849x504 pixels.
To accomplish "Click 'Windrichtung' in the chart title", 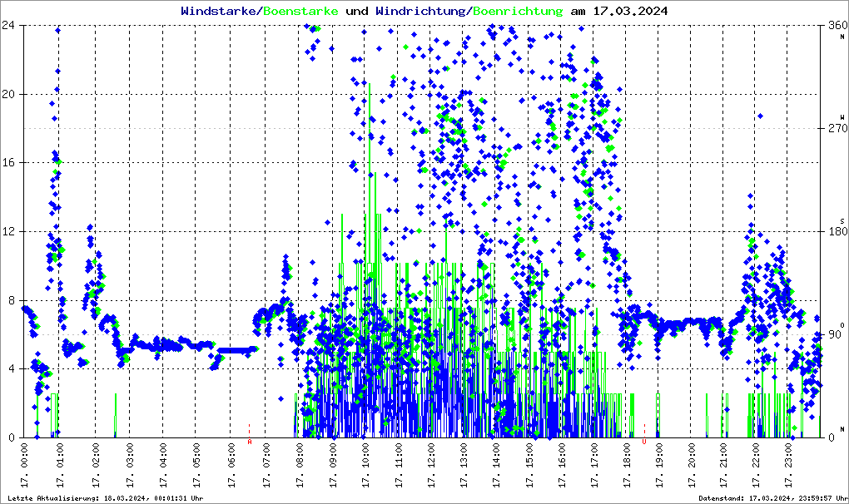I will point(420,11).
